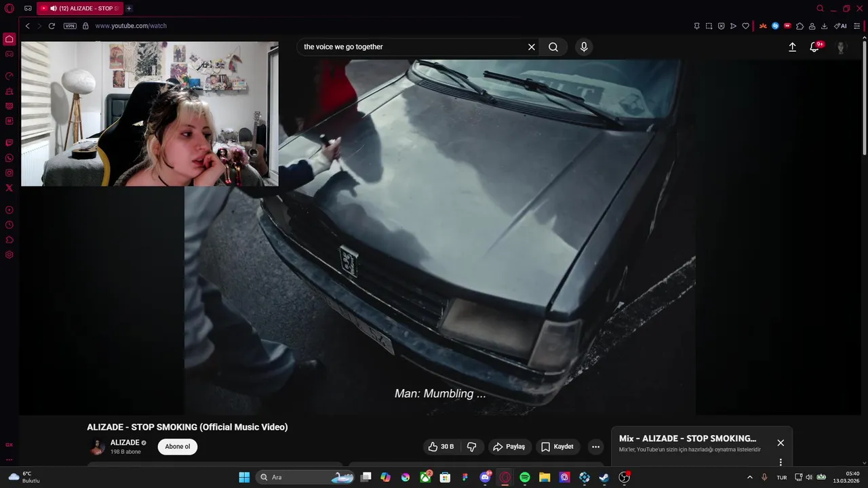Open a new tab with plus button
868x488 pixels.
click(129, 9)
